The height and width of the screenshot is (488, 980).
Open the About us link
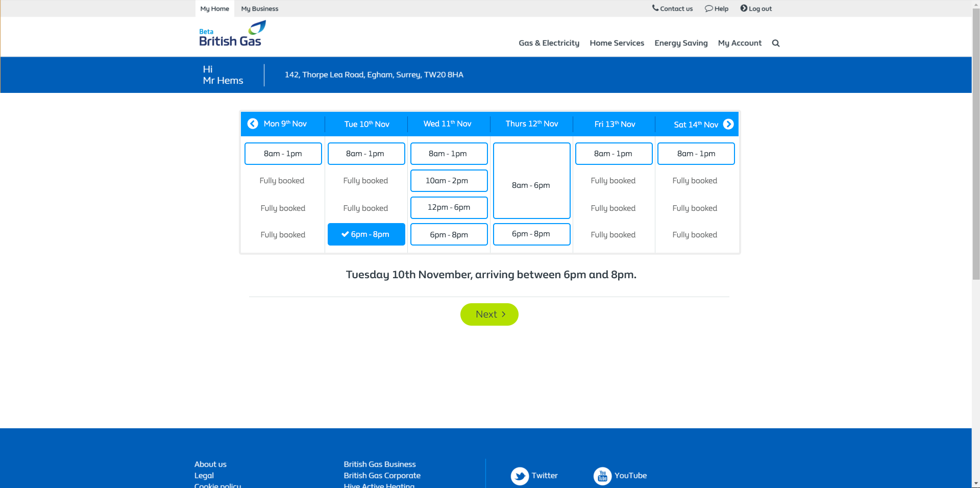pyautogui.click(x=210, y=464)
